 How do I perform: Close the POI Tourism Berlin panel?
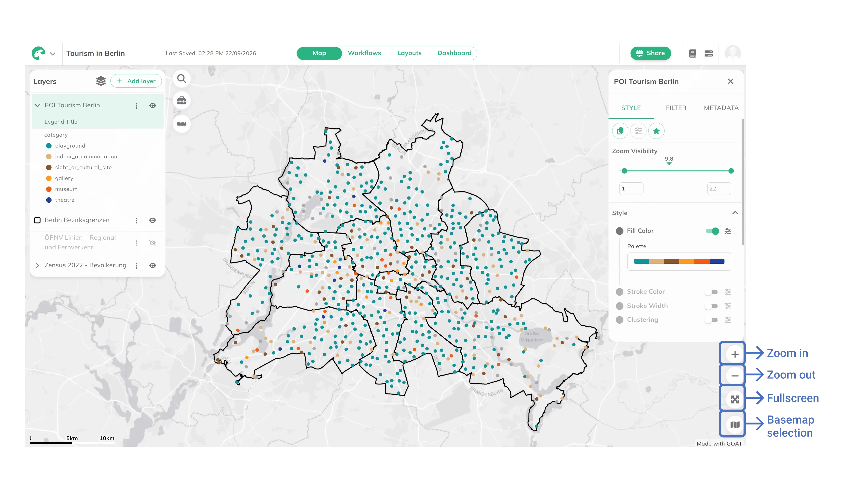(730, 82)
